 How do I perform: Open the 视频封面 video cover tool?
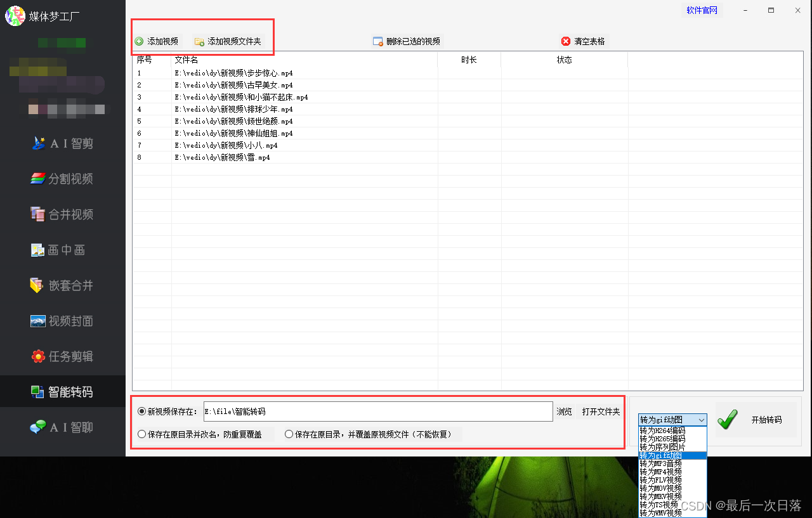pos(63,321)
